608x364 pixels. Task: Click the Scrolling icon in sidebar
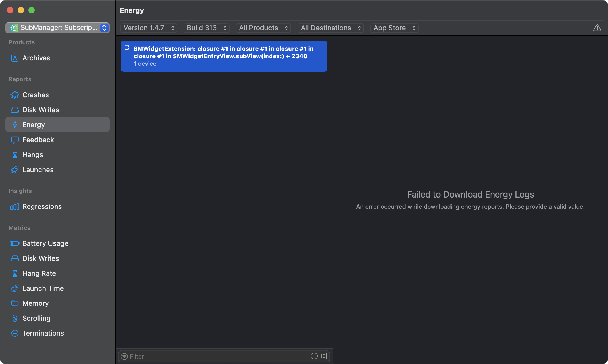pos(15,318)
